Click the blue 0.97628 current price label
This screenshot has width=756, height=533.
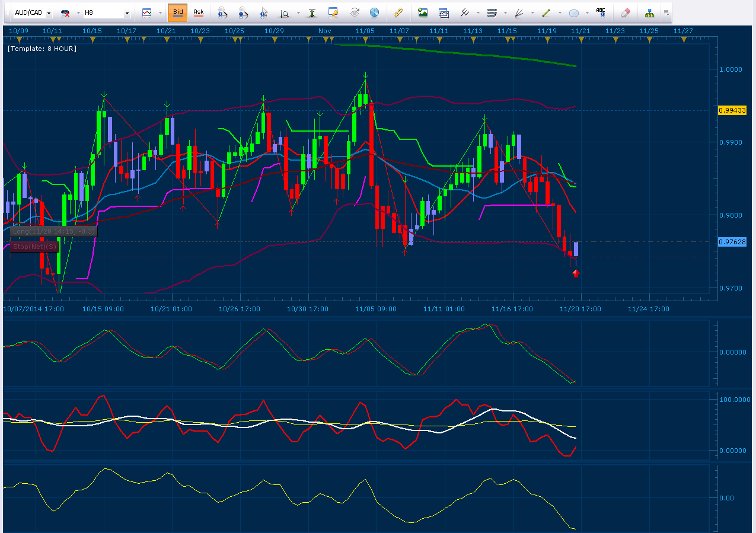tap(732, 242)
